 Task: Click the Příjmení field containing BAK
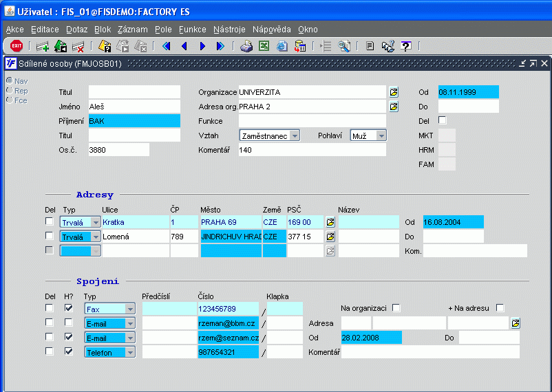pos(134,121)
